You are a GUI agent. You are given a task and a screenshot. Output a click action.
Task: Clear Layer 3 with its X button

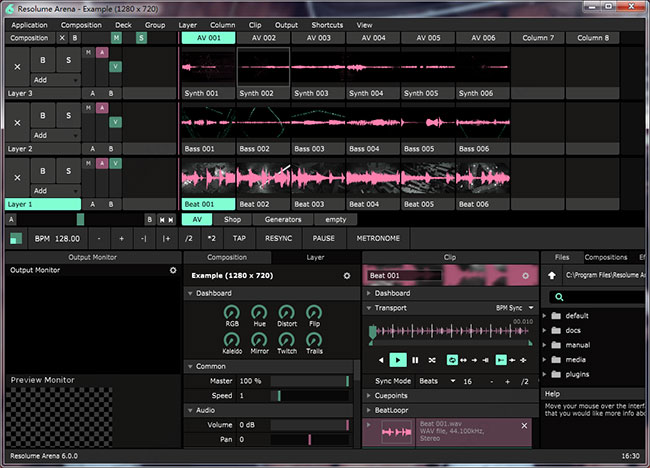point(17,67)
